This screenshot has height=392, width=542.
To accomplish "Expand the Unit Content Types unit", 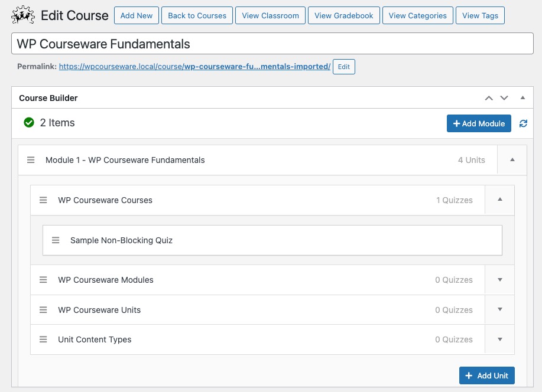I will click(x=499, y=339).
